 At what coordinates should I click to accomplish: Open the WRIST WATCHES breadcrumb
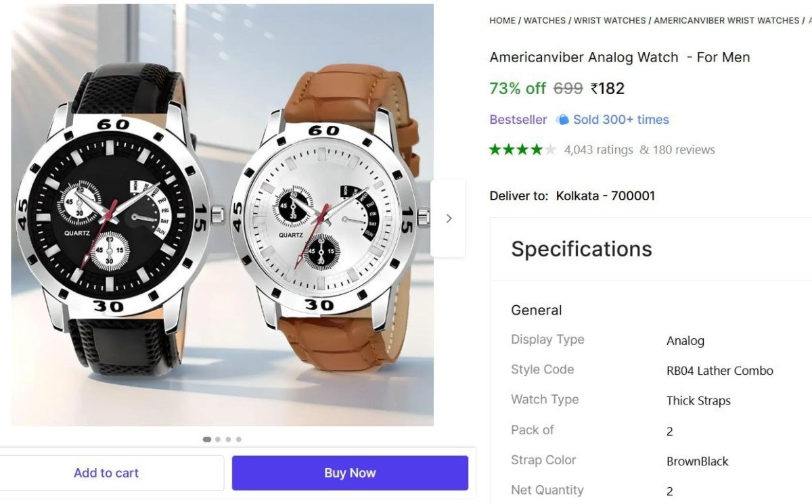610,20
